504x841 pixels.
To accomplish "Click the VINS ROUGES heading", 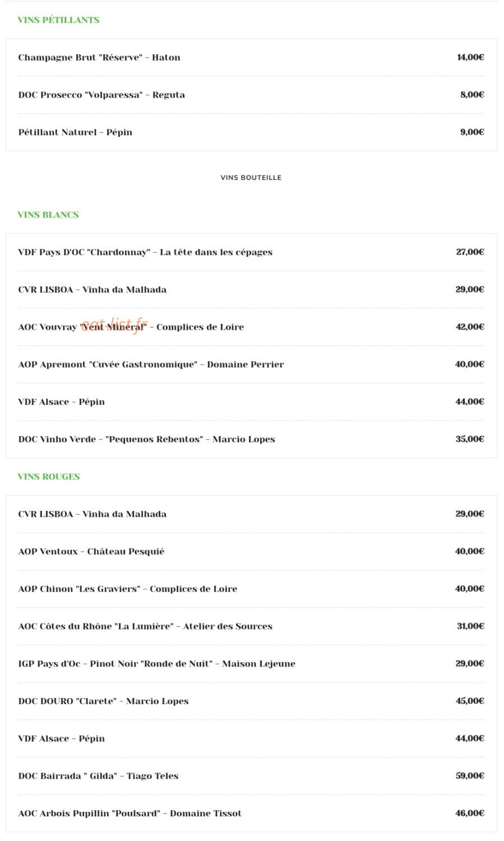I will tap(49, 477).
